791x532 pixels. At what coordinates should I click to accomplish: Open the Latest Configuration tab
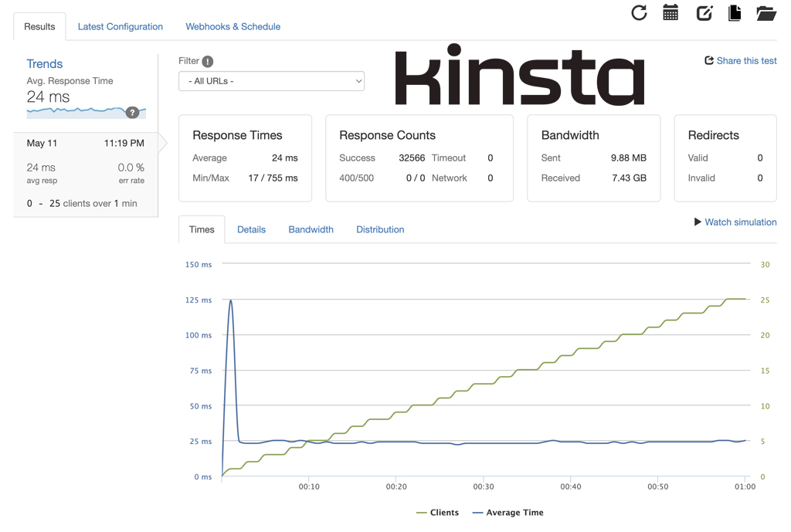[x=120, y=27]
